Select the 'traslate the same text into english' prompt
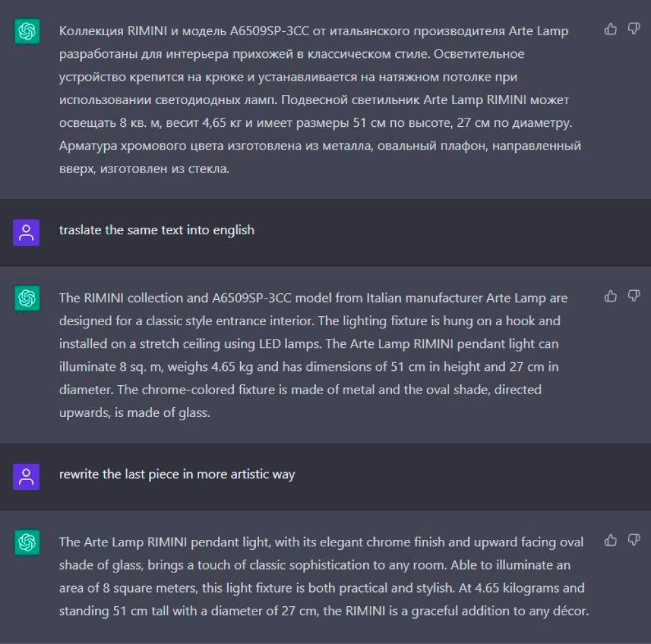 coord(156,230)
